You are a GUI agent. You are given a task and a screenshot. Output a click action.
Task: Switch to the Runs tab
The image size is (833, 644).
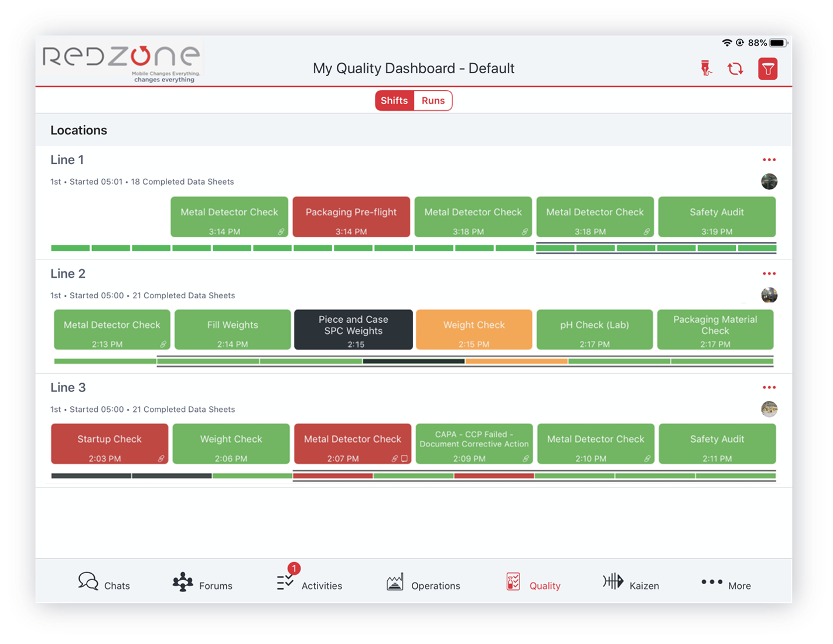(x=433, y=100)
